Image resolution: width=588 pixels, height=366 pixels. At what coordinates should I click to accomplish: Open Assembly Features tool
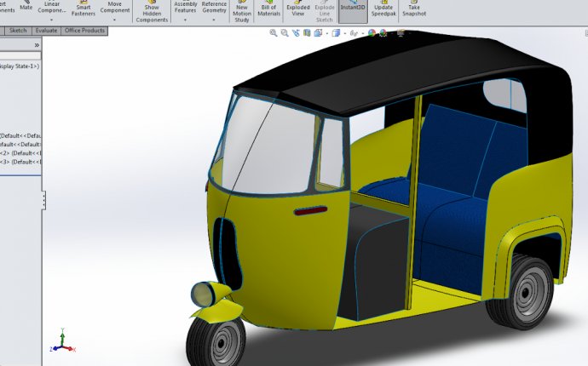pyautogui.click(x=185, y=8)
